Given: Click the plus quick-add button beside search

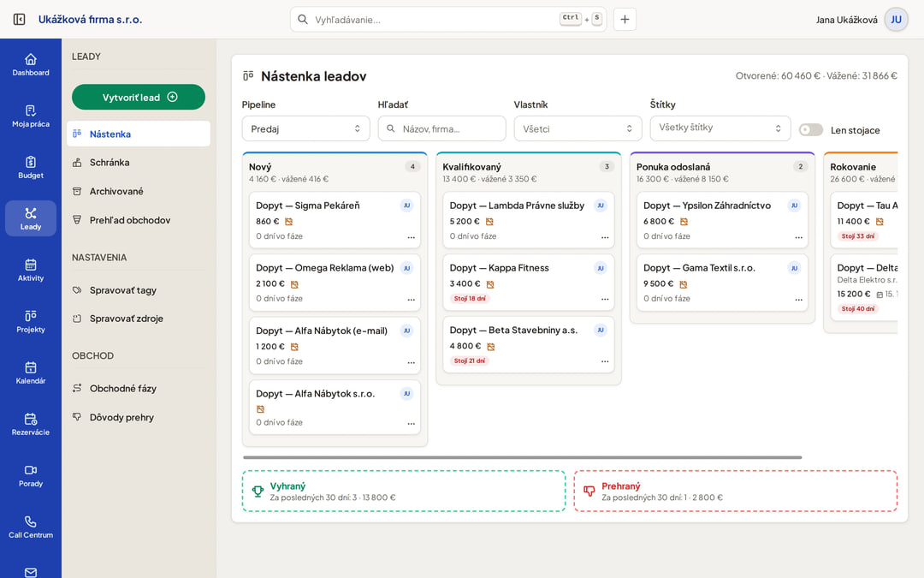Looking at the screenshot, I should point(625,20).
